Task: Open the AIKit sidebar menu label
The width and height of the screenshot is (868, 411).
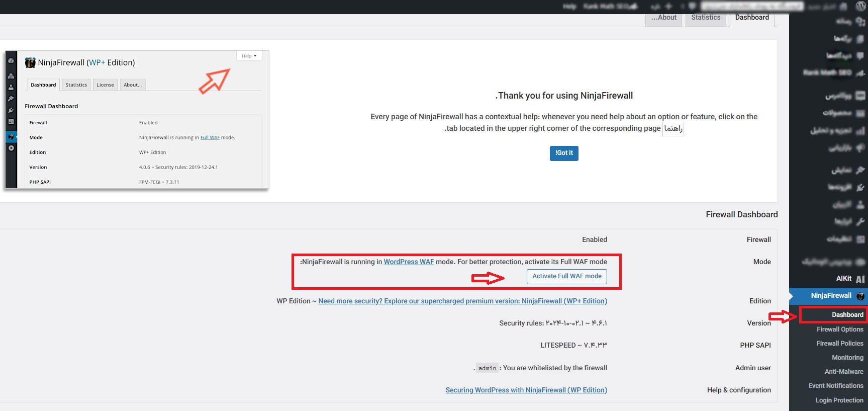Action: point(843,279)
